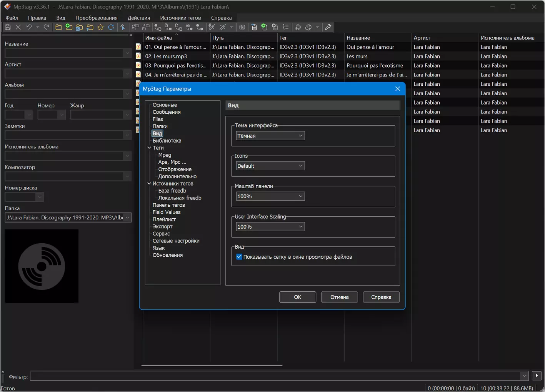
Task: Open the 'Преобразования' menu
Action: click(97, 18)
